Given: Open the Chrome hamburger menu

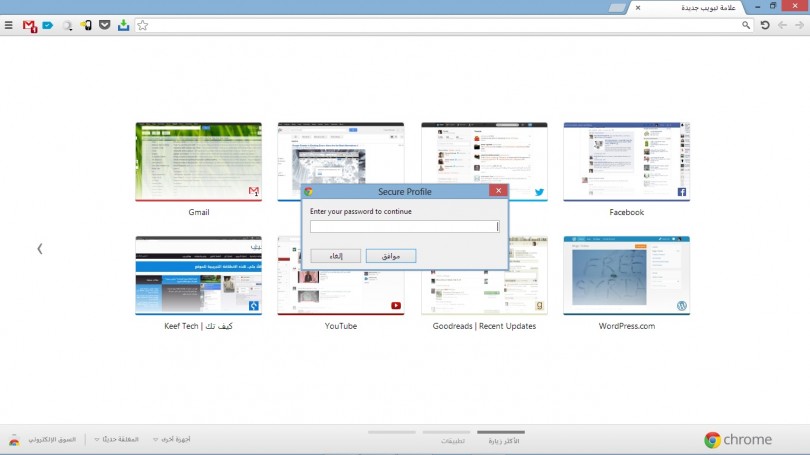Looking at the screenshot, I should click(x=8, y=25).
